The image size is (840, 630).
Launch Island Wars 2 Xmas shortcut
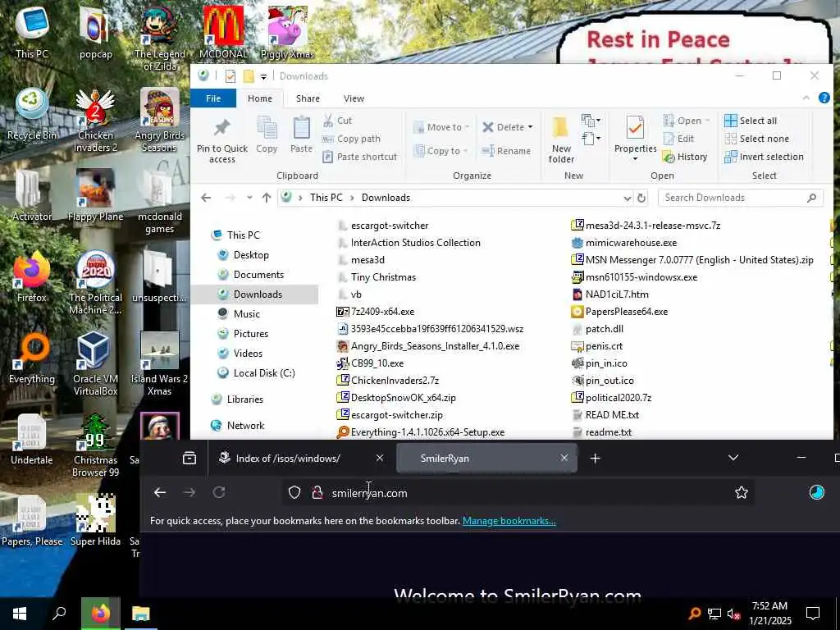(160, 364)
